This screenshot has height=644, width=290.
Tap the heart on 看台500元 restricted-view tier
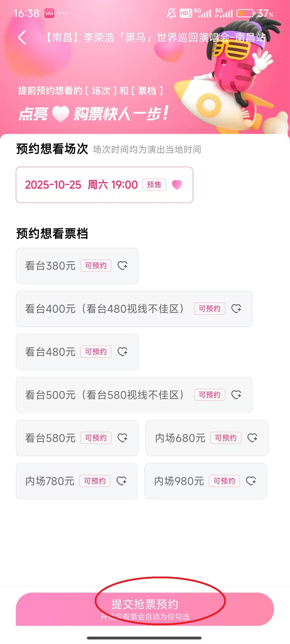coord(236,395)
